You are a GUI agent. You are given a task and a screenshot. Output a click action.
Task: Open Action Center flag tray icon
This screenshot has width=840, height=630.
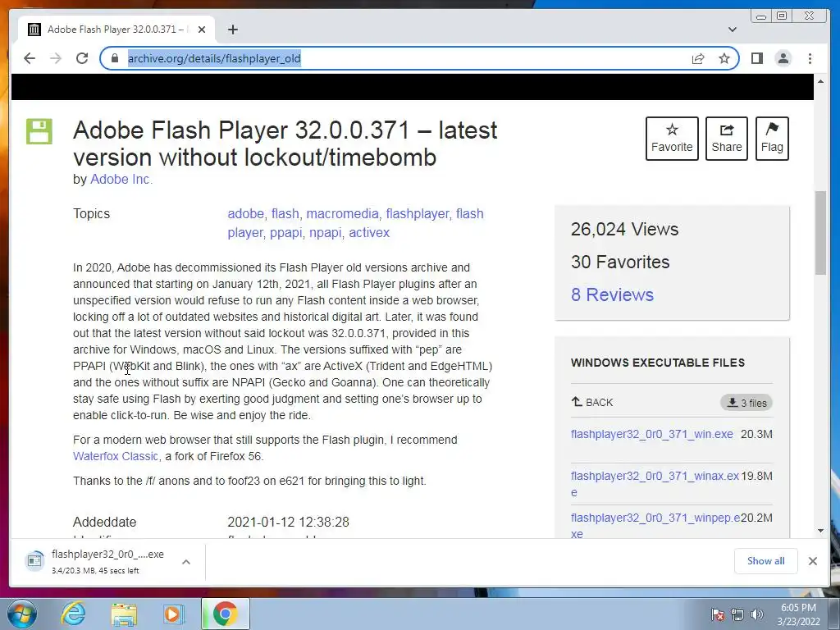(718, 614)
